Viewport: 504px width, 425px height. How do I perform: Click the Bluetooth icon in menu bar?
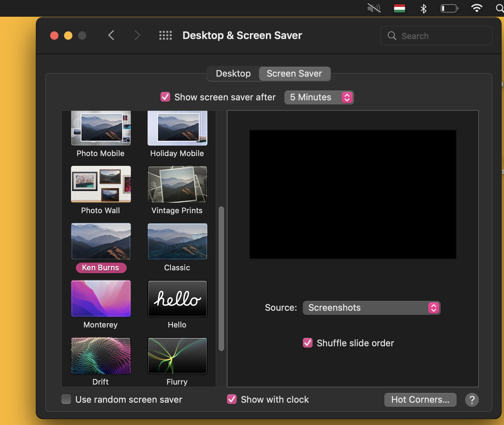click(423, 8)
